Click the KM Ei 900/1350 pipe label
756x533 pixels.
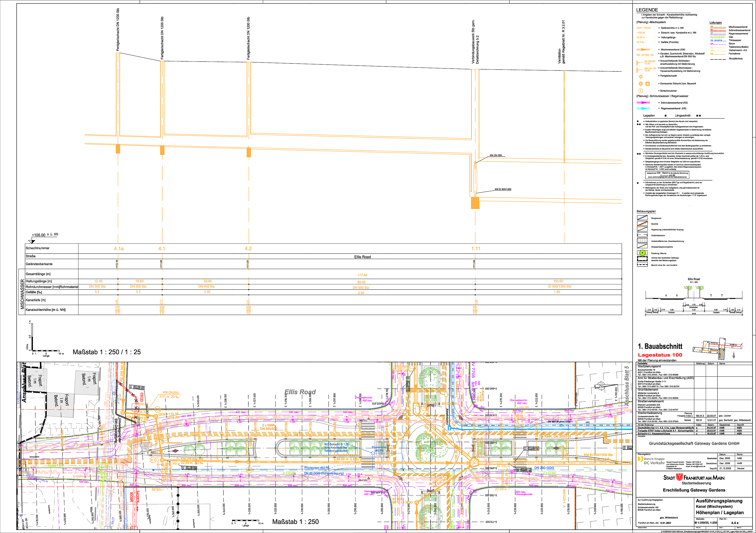pyautogui.click(x=503, y=189)
